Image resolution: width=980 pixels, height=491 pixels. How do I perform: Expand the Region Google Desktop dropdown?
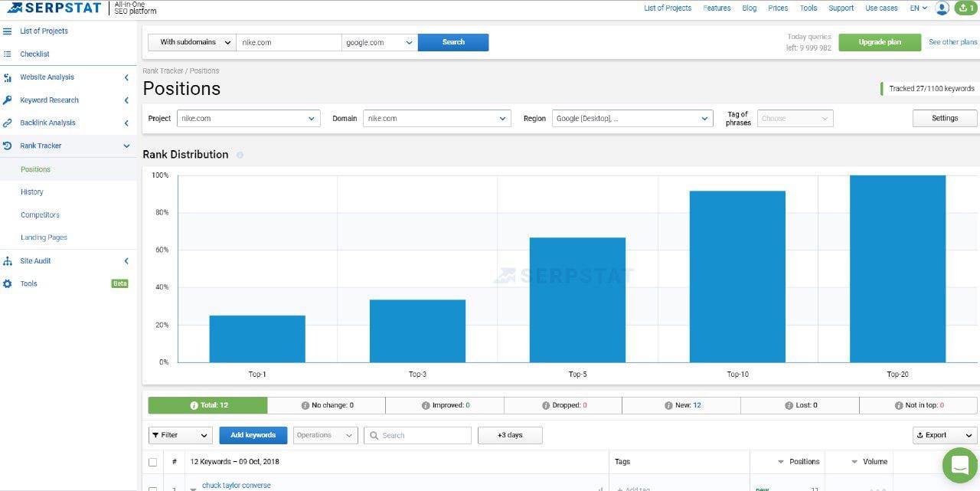(x=632, y=119)
